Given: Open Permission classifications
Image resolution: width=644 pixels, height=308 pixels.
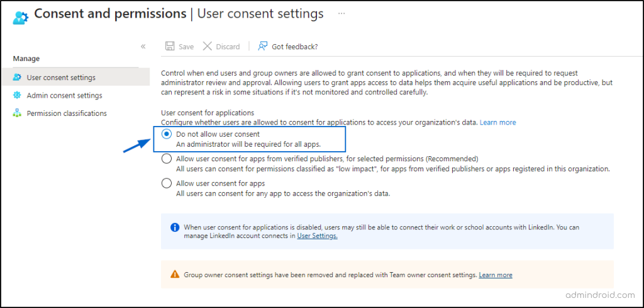Looking at the screenshot, I should click(67, 113).
